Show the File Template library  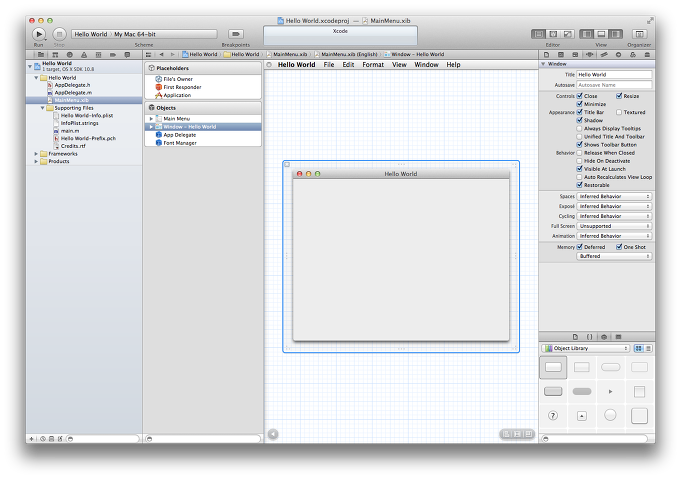[x=575, y=337]
